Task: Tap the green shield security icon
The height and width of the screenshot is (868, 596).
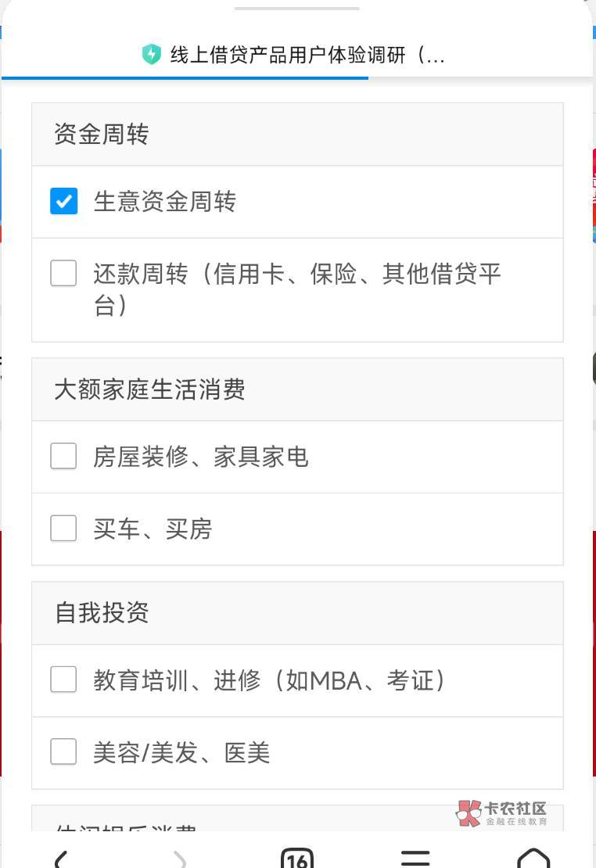Action: [151, 55]
